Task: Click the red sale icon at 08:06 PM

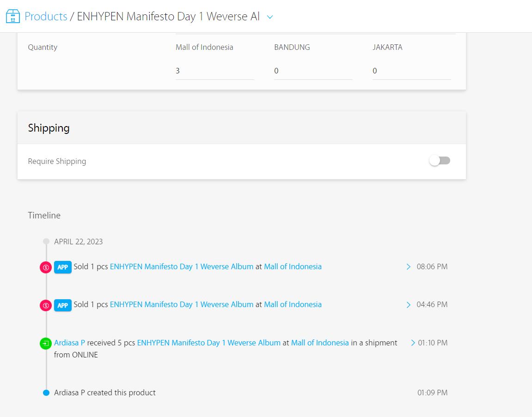Action: click(x=46, y=267)
